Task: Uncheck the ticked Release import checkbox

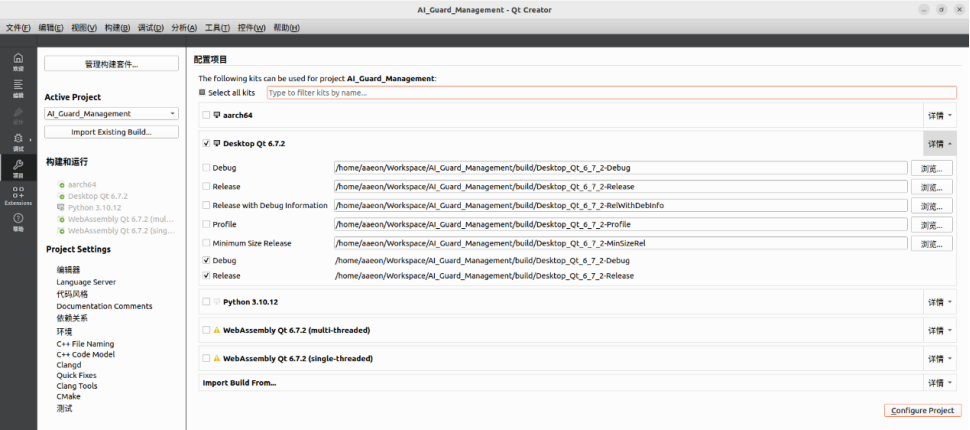Action: click(x=206, y=276)
